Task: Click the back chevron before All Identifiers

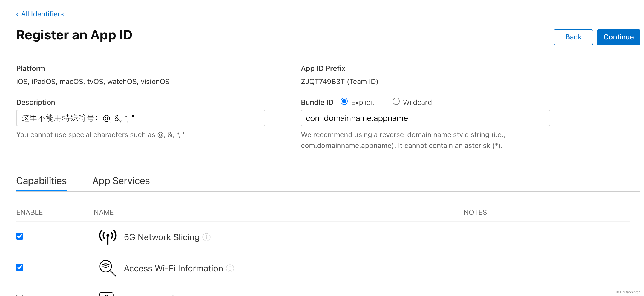Action: pos(17,14)
